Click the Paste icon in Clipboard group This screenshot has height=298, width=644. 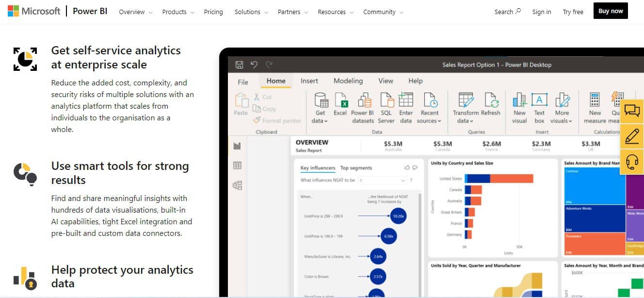coord(241,100)
